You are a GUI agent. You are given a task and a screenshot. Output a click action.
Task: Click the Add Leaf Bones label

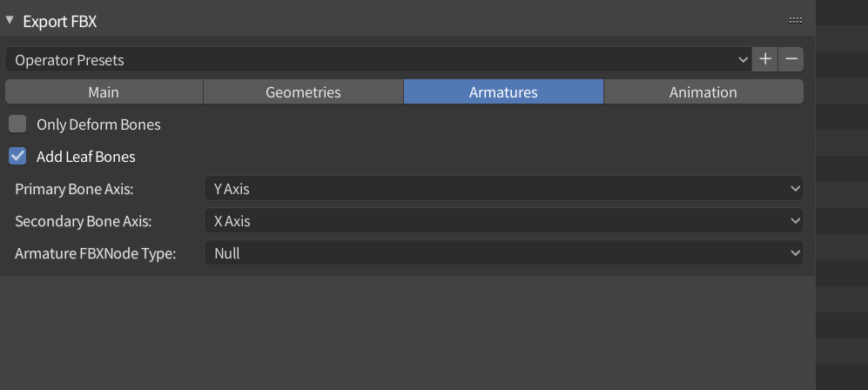click(86, 157)
